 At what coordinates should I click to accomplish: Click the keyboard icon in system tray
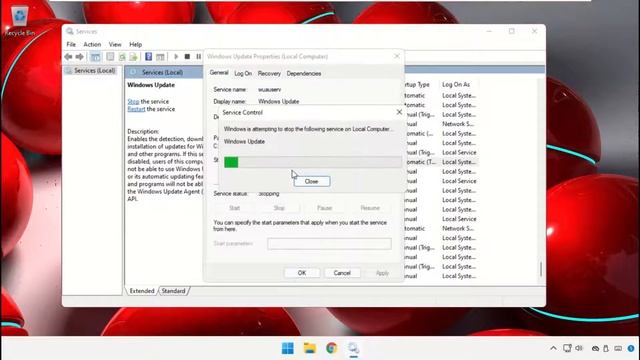coord(618,348)
